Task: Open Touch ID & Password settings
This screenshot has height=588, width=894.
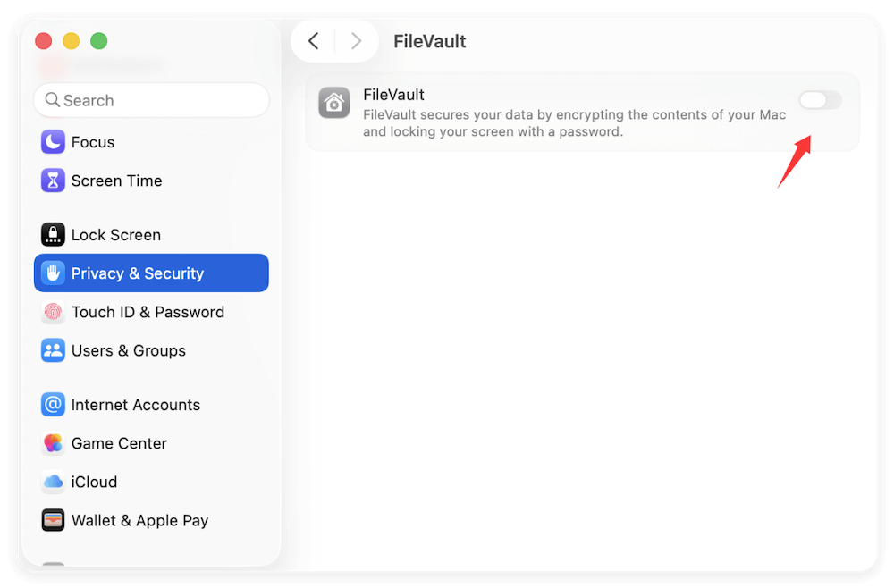Action: coord(148,312)
